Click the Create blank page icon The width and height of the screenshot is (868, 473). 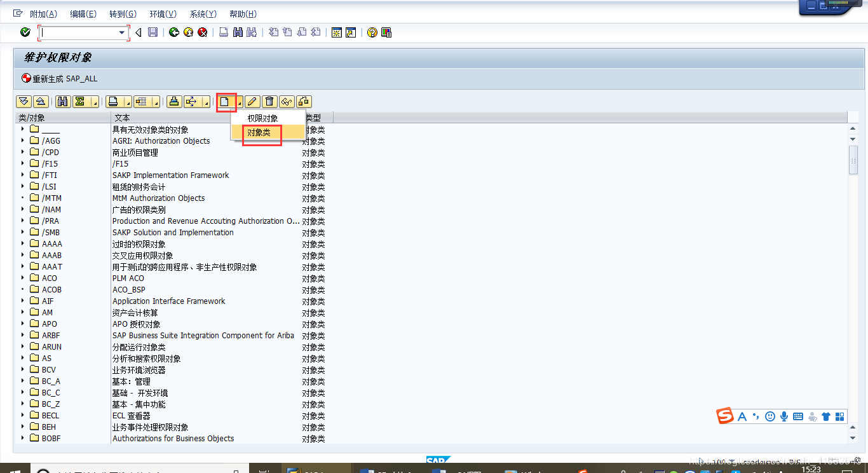point(225,102)
